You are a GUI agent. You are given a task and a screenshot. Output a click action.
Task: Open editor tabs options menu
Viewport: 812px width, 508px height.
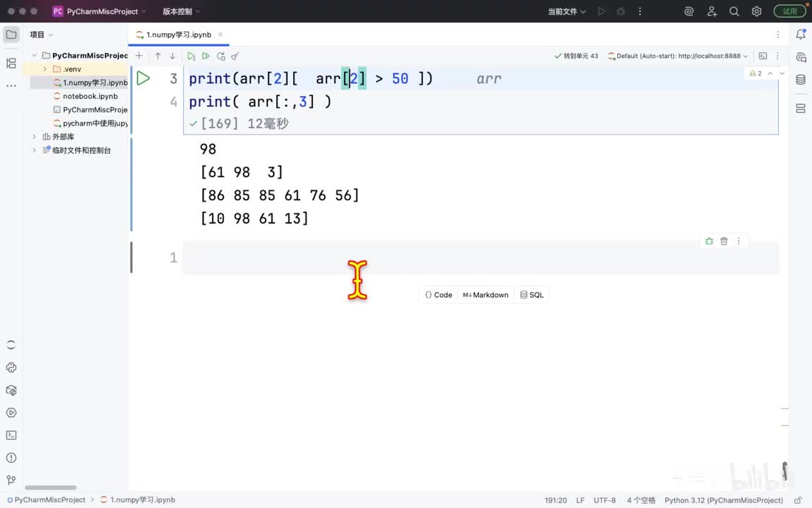[778, 35]
